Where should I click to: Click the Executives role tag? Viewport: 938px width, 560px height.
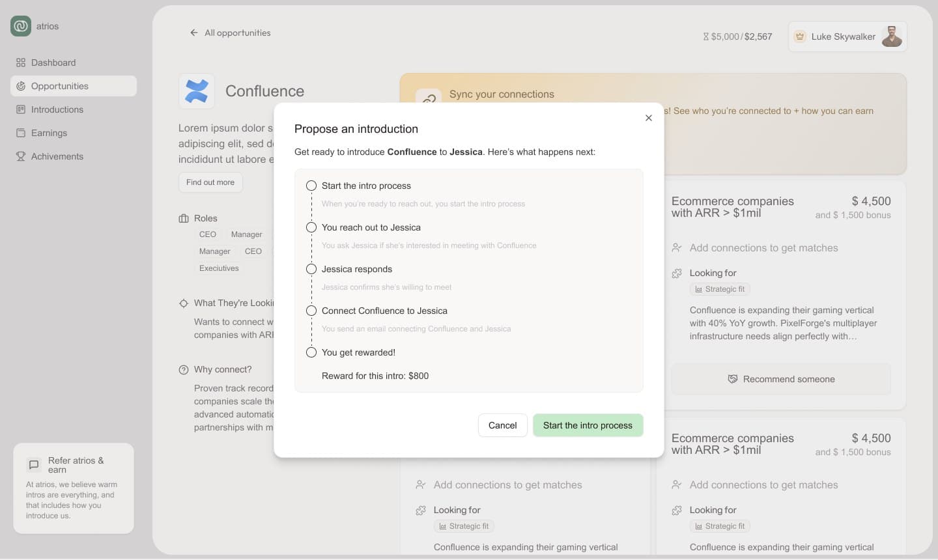tap(219, 268)
